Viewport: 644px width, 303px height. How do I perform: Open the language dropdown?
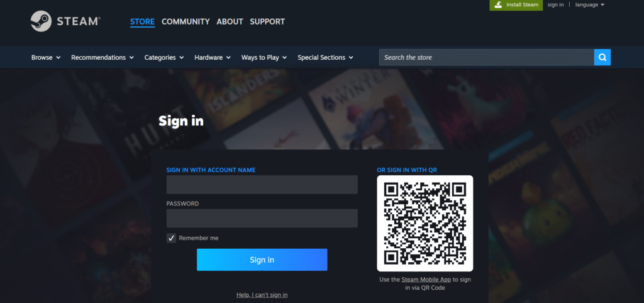(x=590, y=4)
